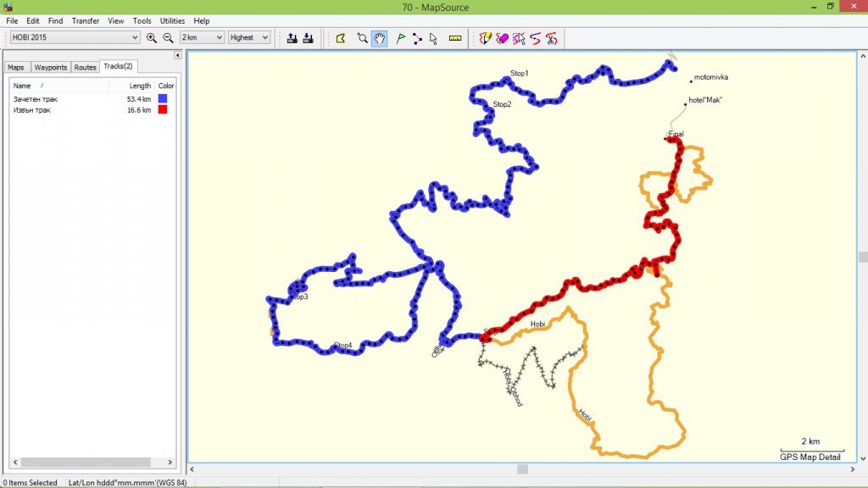
Task: Click the Stop2 waypoint label on map
Action: click(x=502, y=104)
